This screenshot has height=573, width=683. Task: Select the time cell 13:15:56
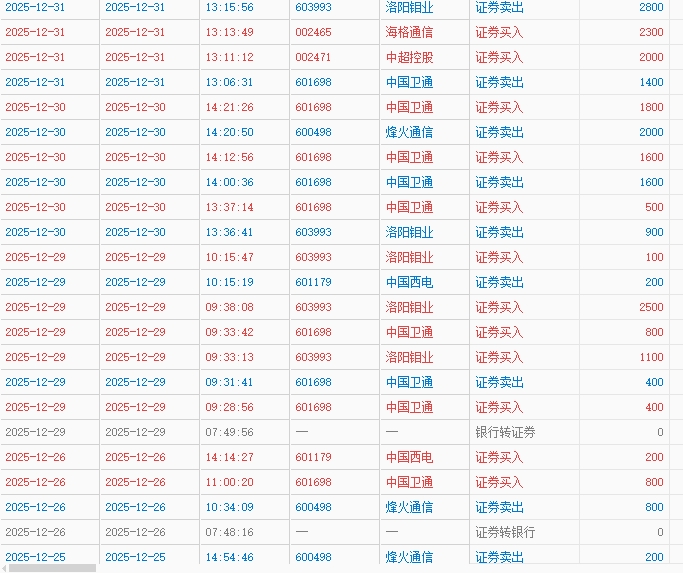click(x=230, y=7)
